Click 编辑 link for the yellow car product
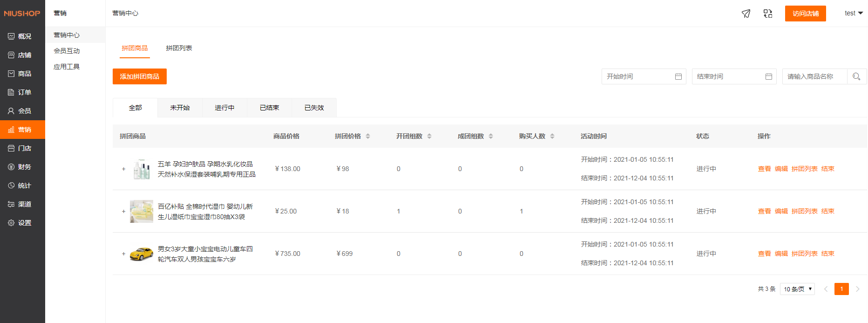The height and width of the screenshot is (323, 868). (781, 254)
